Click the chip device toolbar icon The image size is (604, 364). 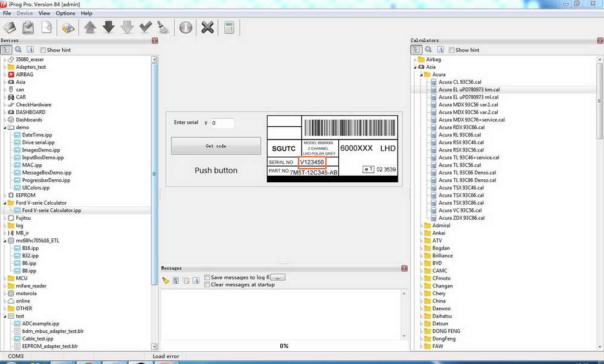(68, 28)
